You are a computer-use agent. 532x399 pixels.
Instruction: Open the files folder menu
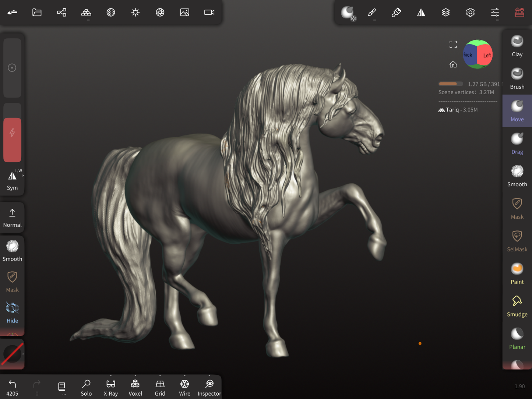(x=37, y=13)
